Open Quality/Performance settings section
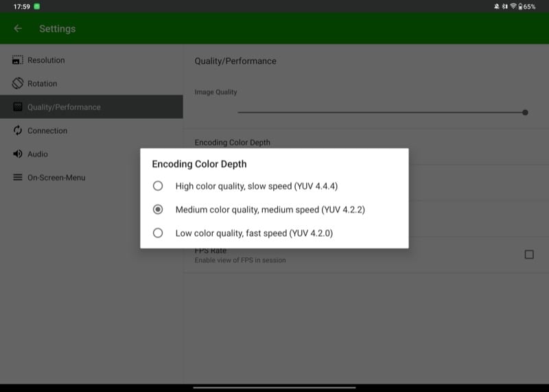549x392 pixels. click(x=91, y=107)
